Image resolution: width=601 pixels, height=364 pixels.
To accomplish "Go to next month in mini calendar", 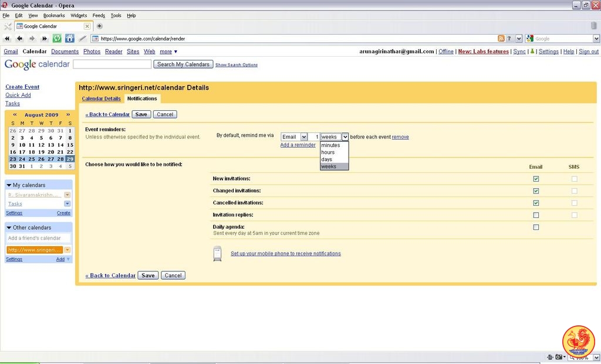I will click(x=68, y=114).
